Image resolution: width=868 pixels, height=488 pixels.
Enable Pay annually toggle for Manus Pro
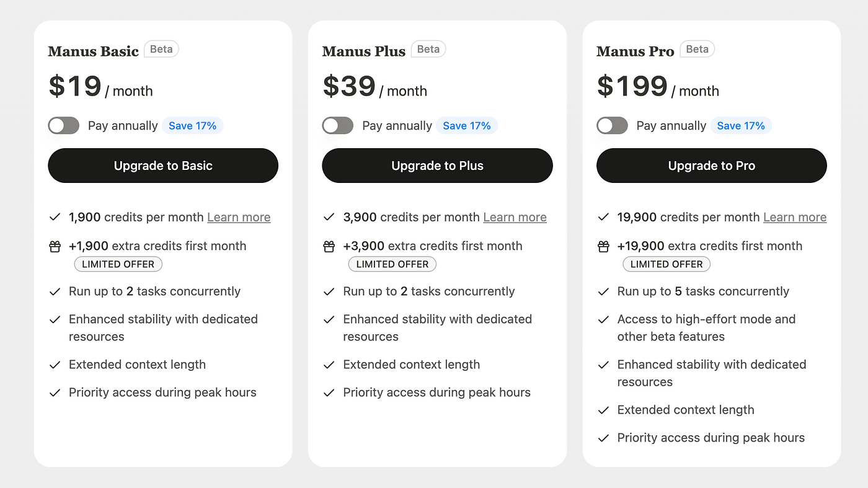point(613,126)
